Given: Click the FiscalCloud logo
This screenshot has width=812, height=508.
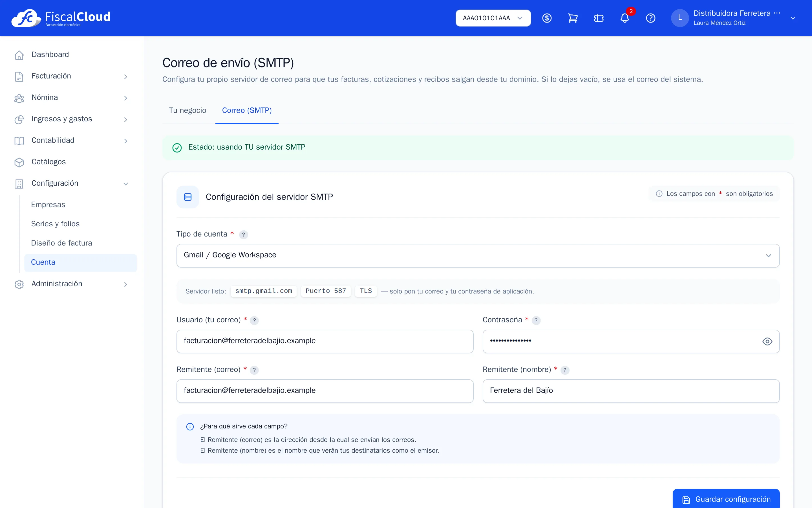Looking at the screenshot, I should pyautogui.click(x=61, y=18).
